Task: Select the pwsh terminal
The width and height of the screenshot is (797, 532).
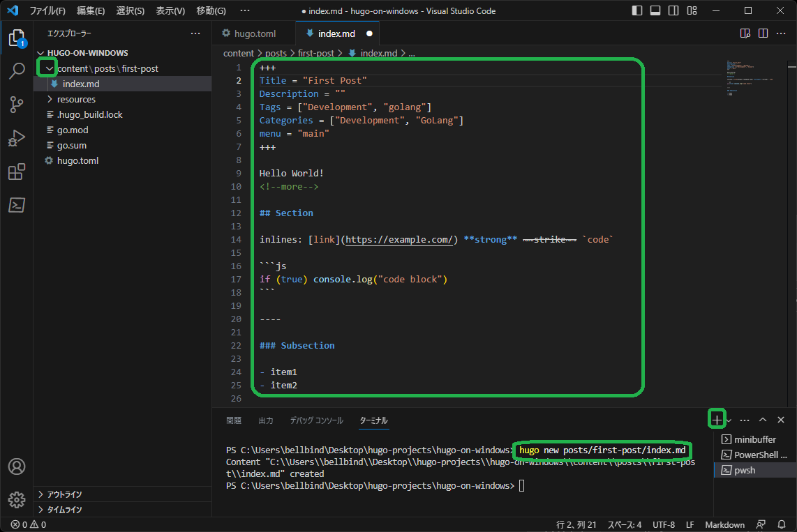Action: point(755,470)
